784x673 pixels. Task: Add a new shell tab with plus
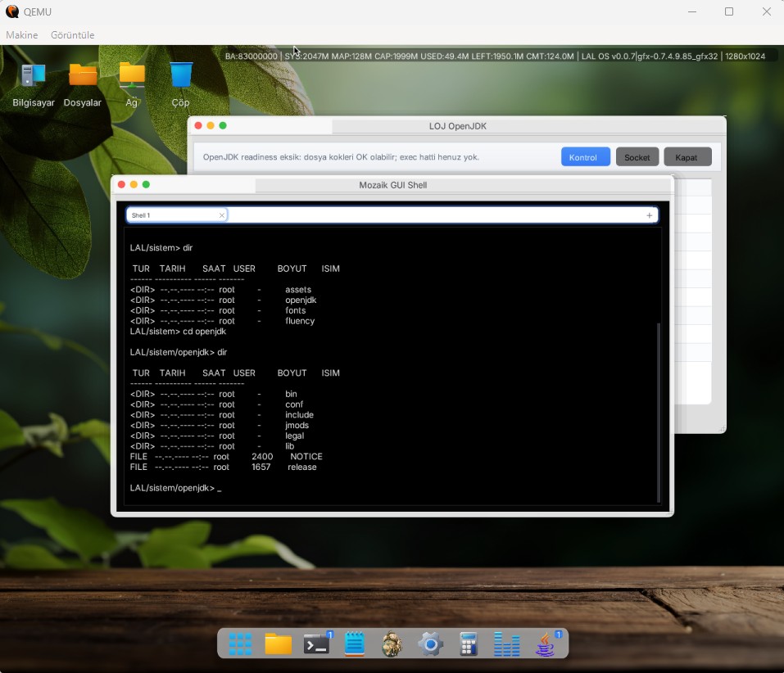[x=649, y=215]
